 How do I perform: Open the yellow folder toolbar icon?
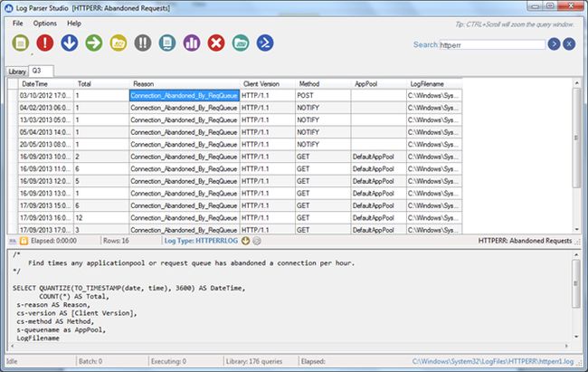[x=119, y=43]
